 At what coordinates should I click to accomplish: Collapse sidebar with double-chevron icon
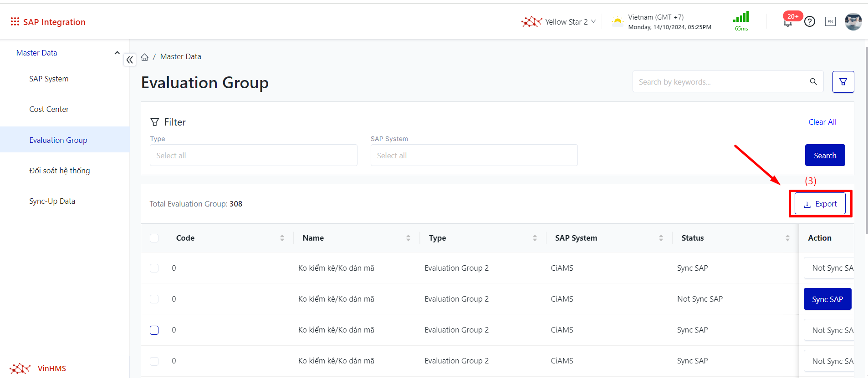(x=130, y=60)
